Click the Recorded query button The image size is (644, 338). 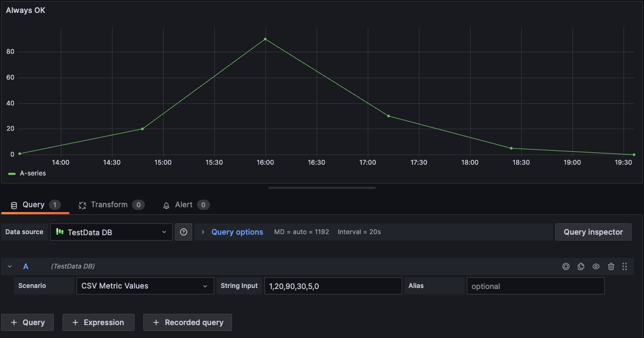(187, 322)
